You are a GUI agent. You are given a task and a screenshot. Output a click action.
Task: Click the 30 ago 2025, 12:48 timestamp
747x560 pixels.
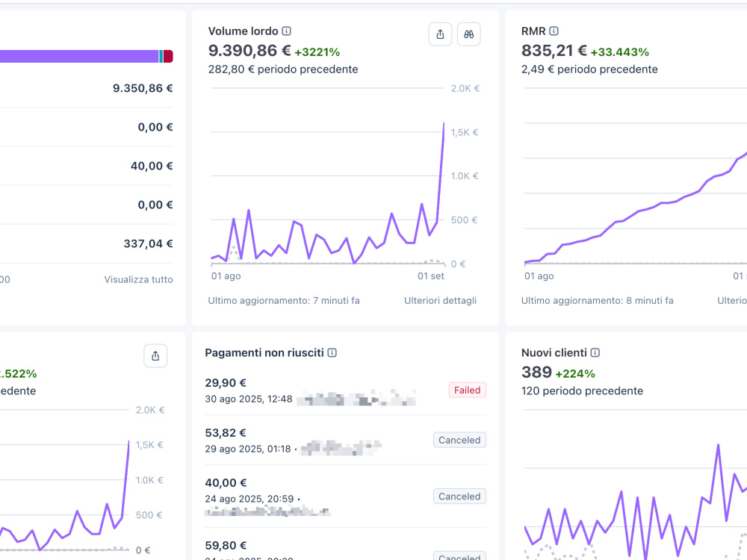pos(249,399)
